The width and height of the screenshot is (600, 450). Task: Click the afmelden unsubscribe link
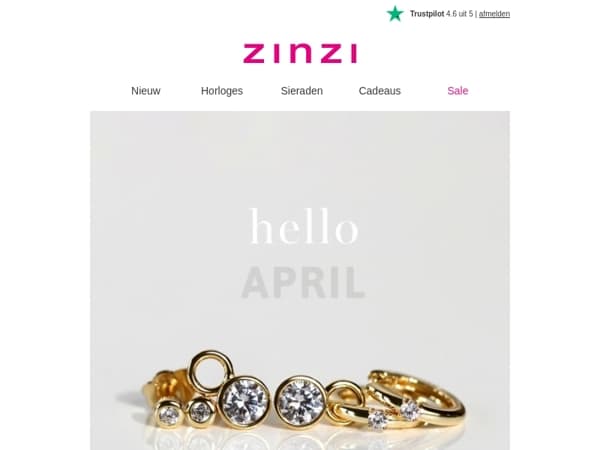tap(494, 14)
